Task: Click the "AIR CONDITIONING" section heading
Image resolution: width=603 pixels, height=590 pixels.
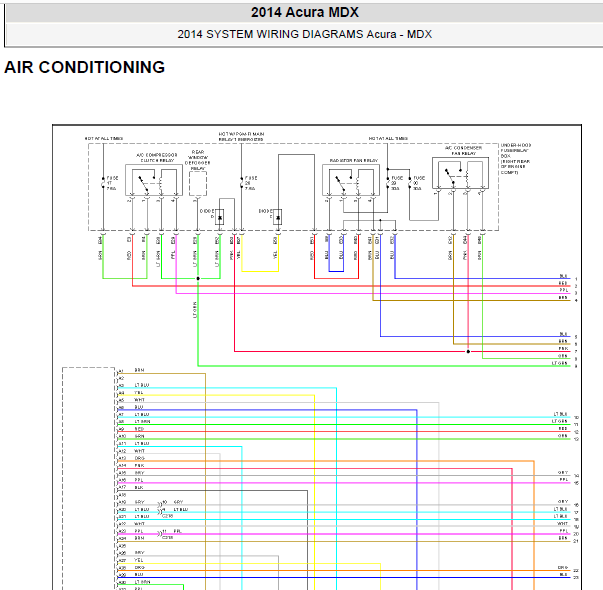Action: 85,67
